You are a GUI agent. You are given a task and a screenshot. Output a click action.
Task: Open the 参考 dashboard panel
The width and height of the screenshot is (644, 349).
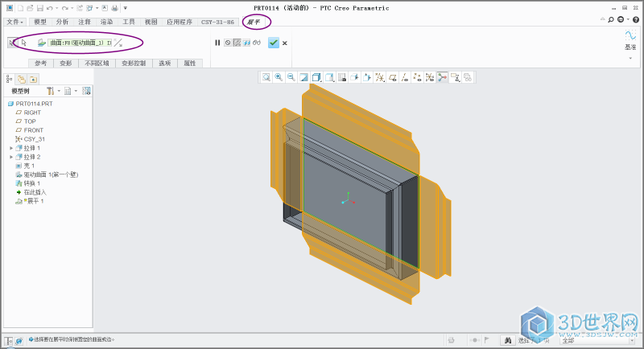41,64
